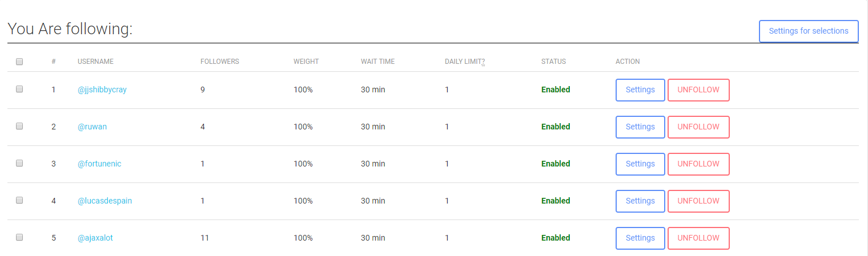Check the select-all checkbox in table header
The height and width of the screenshot is (256, 868).
pyautogui.click(x=19, y=62)
